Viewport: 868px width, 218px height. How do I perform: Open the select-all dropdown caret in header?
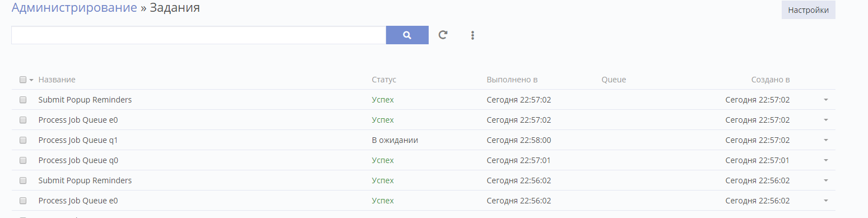pyautogui.click(x=31, y=80)
